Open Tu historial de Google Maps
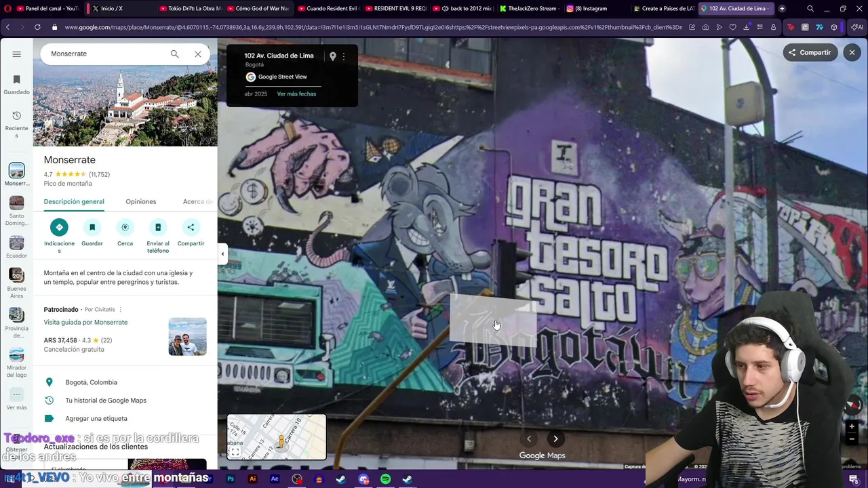The height and width of the screenshot is (488, 868). pos(125,401)
